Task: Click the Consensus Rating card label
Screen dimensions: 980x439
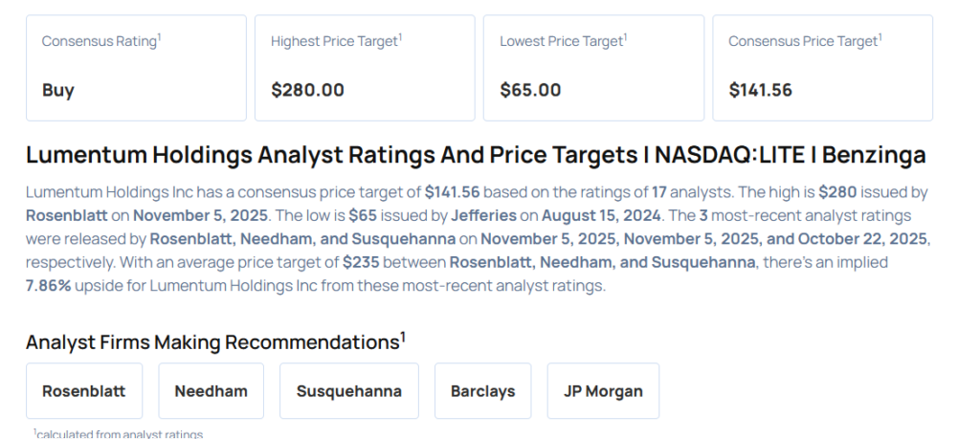Action: coord(100,42)
